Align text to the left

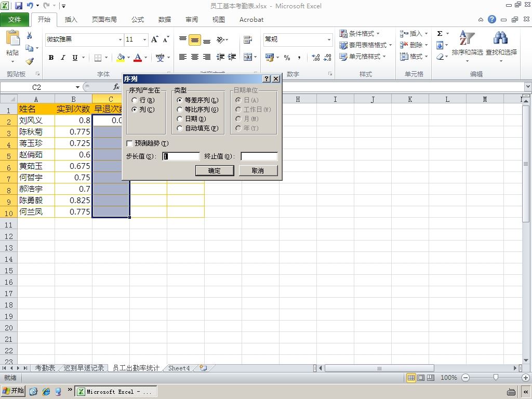coord(183,57)
